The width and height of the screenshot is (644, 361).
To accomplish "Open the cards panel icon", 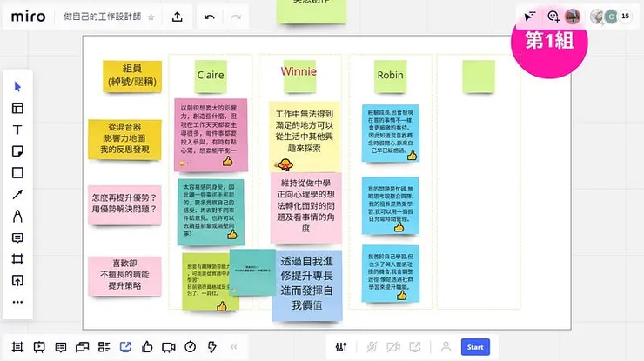I will tap(82, 347).
